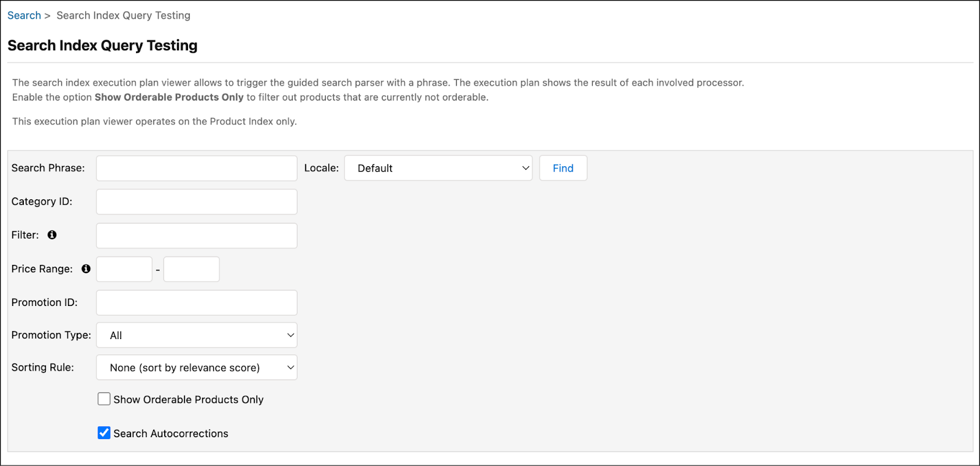The width and height of the screenshot is (980, 466).
Task: Click the Filter info icon
Action: tap(52, 235)
